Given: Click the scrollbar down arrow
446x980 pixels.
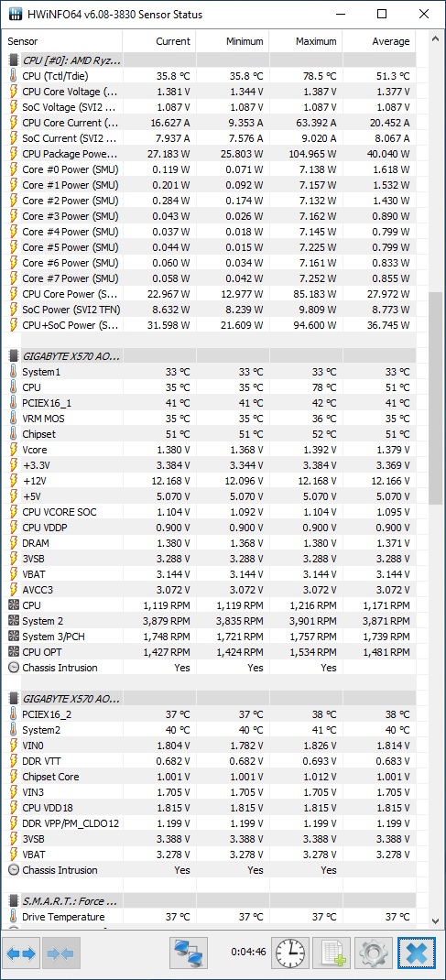Looking at the screenshot, I should coord(436,920).
